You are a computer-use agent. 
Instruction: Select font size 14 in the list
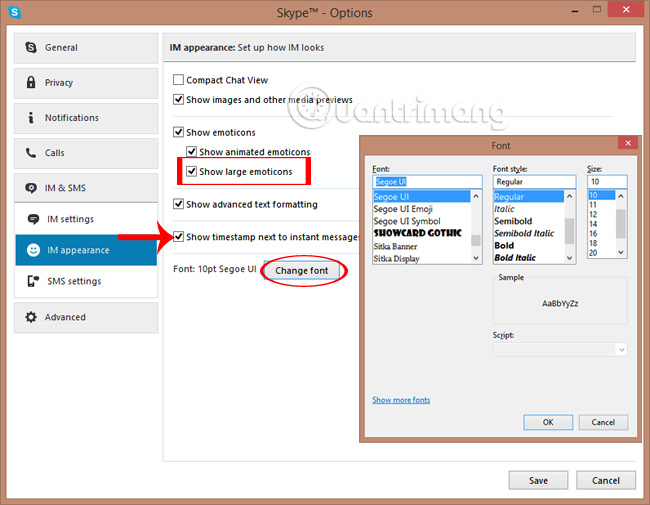[601, 224]
